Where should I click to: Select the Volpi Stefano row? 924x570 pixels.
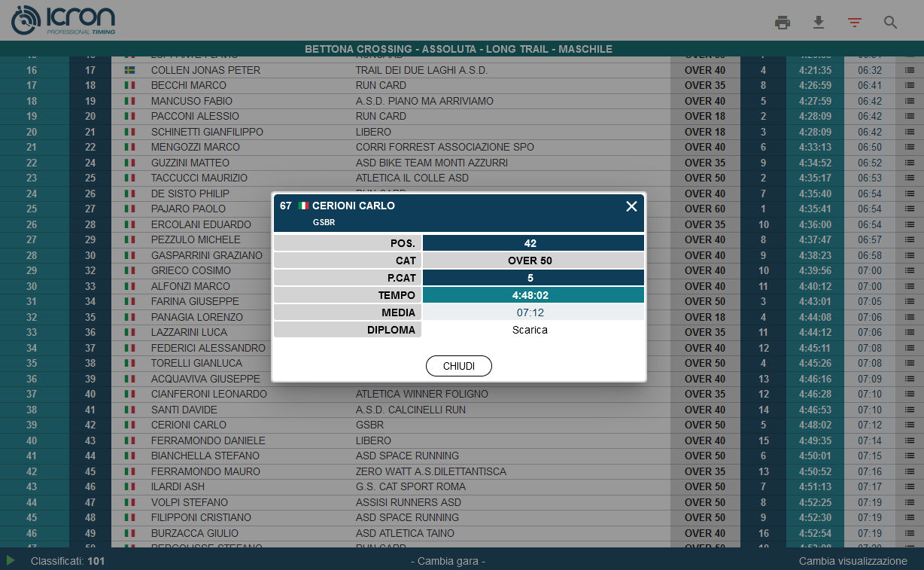(190, 502)
